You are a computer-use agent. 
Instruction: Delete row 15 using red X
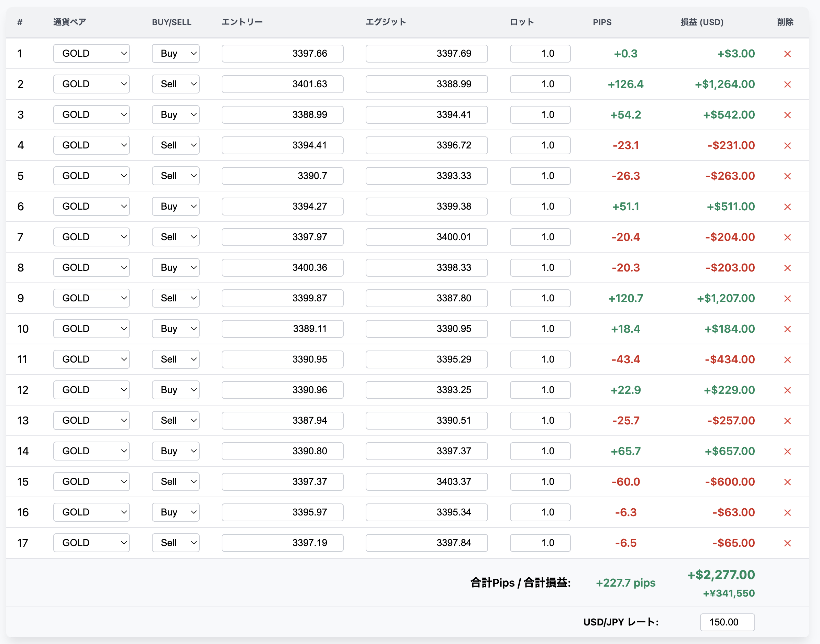pyautogui.click(x=787, y=482)
